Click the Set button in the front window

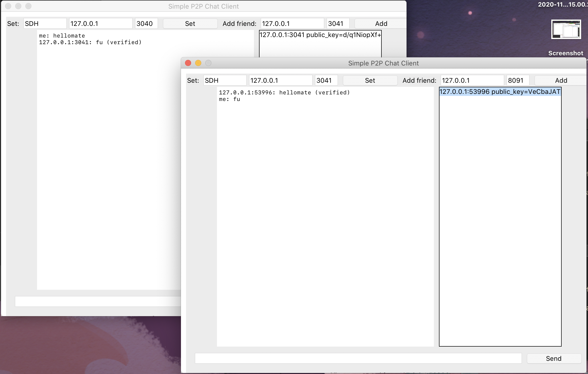tap(370, 80)
